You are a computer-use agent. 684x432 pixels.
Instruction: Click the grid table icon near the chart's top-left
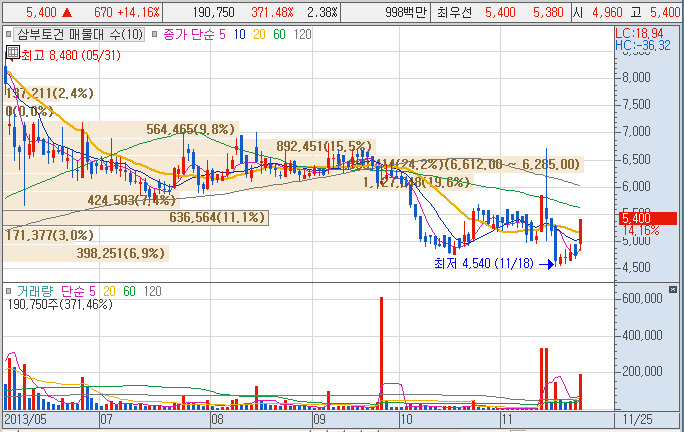(13, 52)
